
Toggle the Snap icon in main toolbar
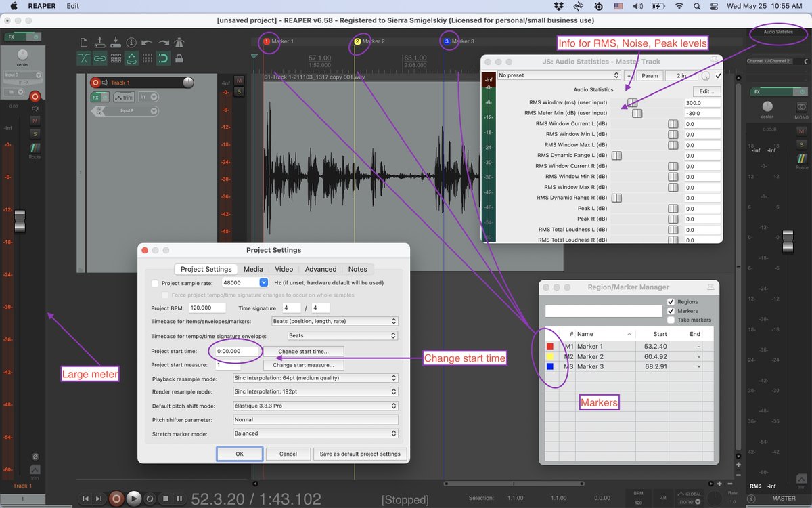(163, 58)
